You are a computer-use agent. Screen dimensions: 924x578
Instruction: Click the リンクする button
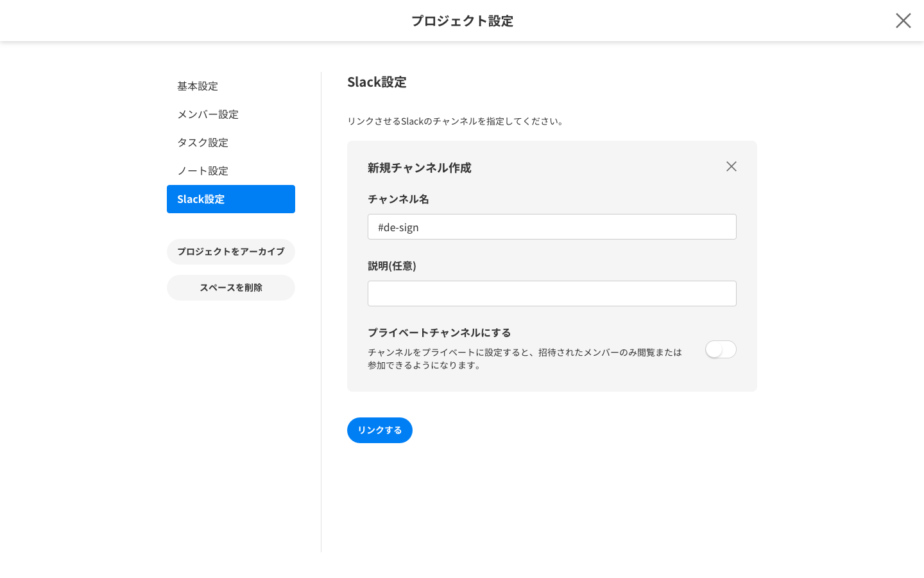coord(380,430)
